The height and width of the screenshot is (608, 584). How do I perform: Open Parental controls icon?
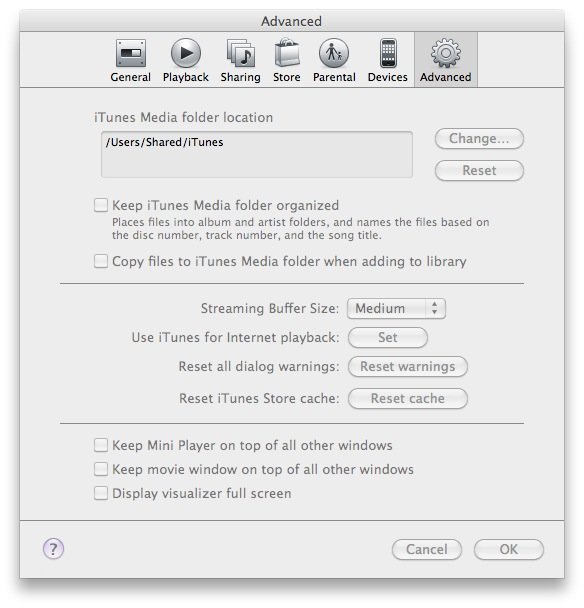(x=334, y=53)
